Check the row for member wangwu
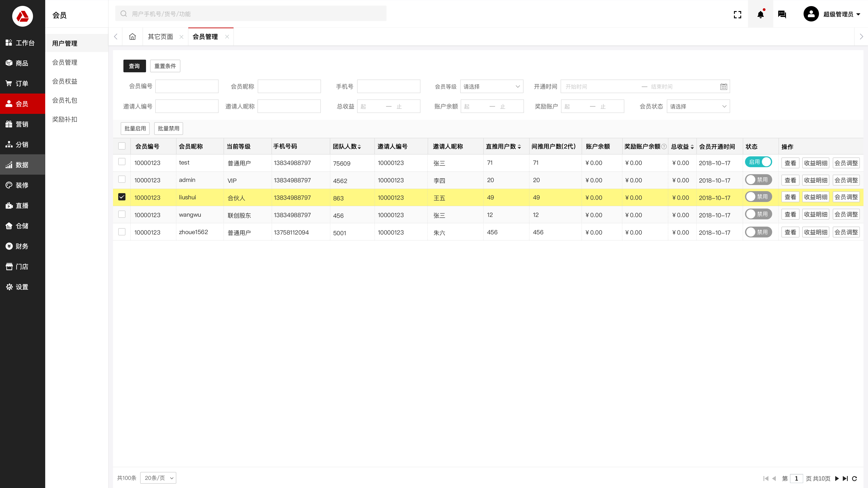 coord(122,215)
